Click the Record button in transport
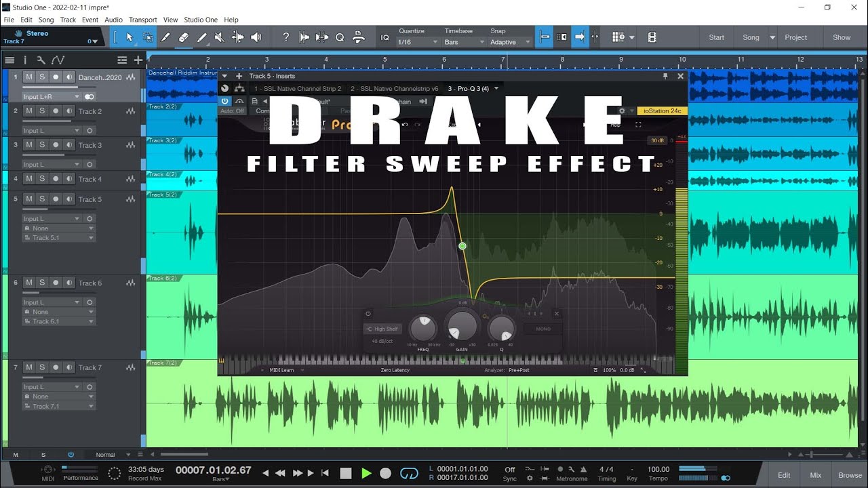The width and height of the screenshot is (868, 488). (386, 473)
